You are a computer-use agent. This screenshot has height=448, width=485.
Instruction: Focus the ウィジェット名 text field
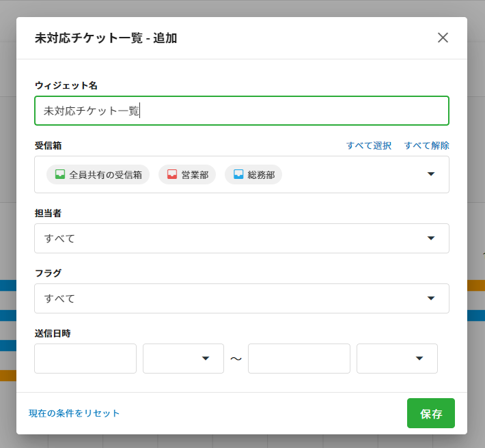(241, 111)
